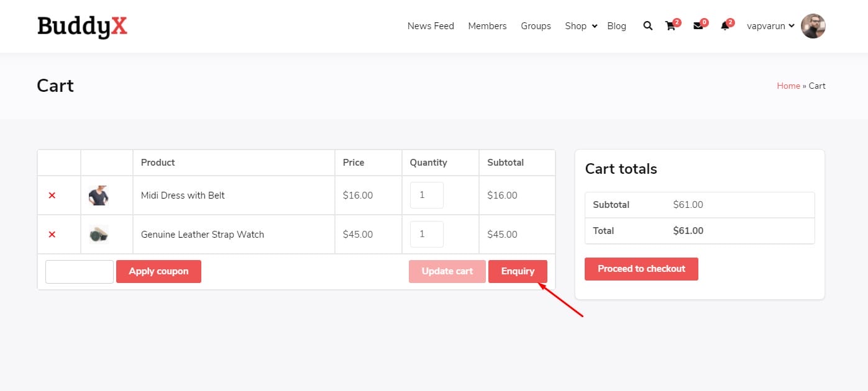Open the Groups menu item
This screenshot has width=868, height=391.
[536, 26]
